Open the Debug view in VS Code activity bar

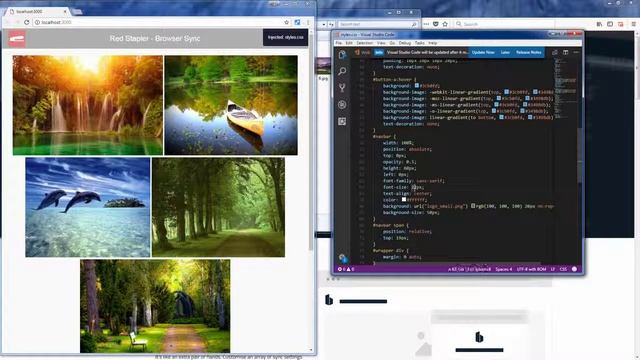pos(342,104)
